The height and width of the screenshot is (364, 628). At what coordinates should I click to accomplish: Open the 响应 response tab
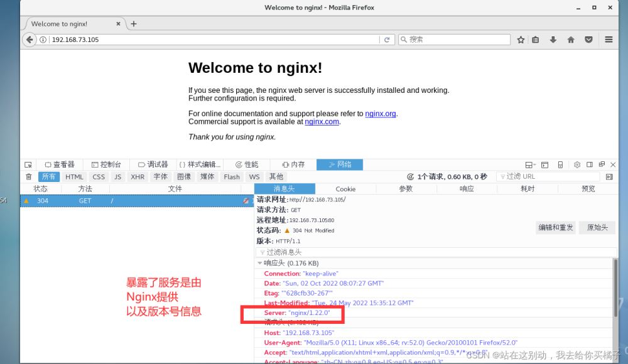467,189
